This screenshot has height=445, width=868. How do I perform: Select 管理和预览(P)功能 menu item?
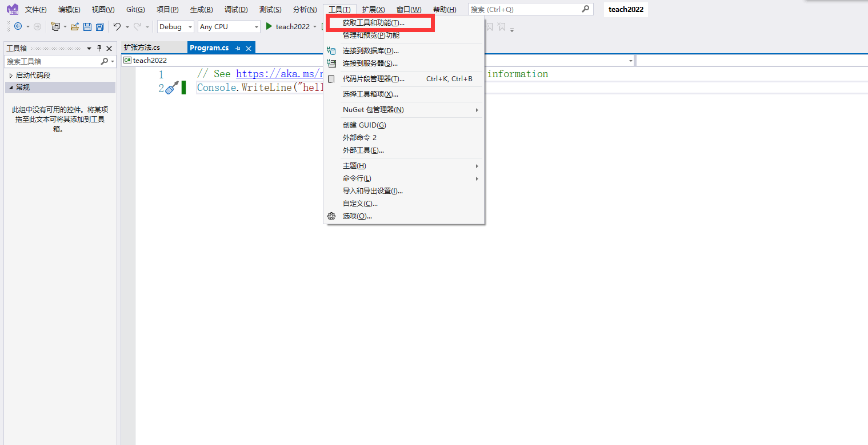tap(404, 35)
